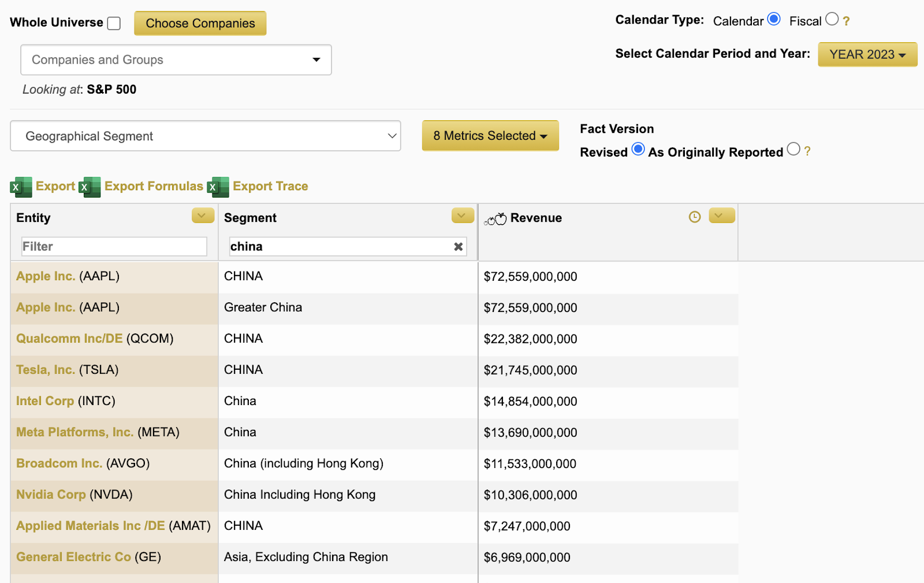Open Meta Platforms, Inc. company link
Image resolution: width=924 pixels, height=583 pixels.
pyautogui.click(x=75, y=432)
